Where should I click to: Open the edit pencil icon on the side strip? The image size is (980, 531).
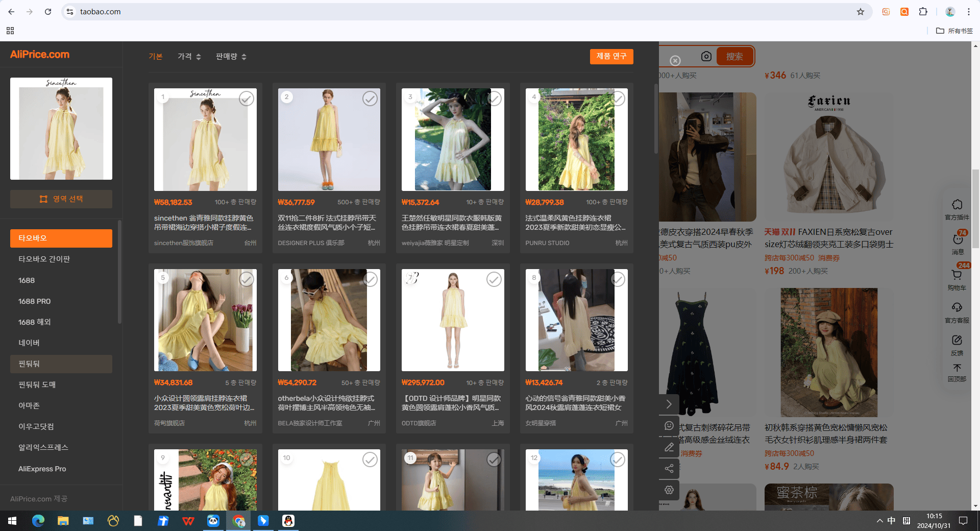pyautogui.click(x=669, y=447)
